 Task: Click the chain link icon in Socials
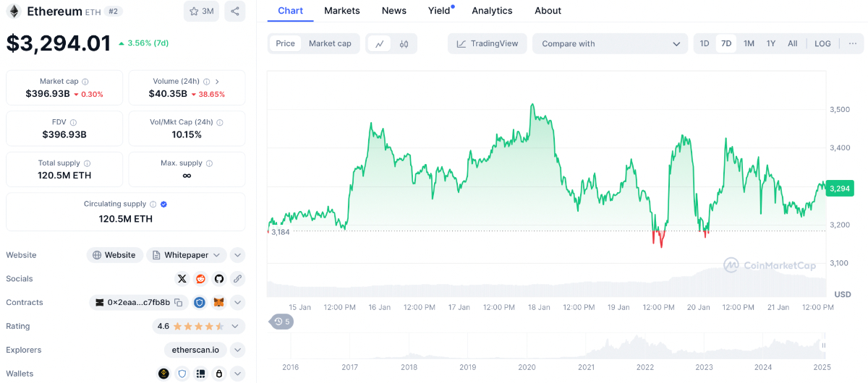pyautogui.click(x=237, y=279)
